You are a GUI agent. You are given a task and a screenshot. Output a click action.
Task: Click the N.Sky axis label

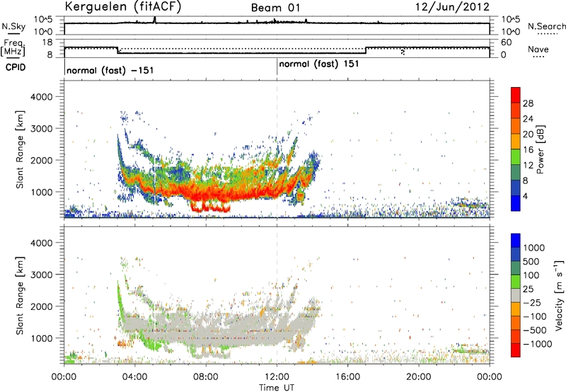click(x=13, y=26)
